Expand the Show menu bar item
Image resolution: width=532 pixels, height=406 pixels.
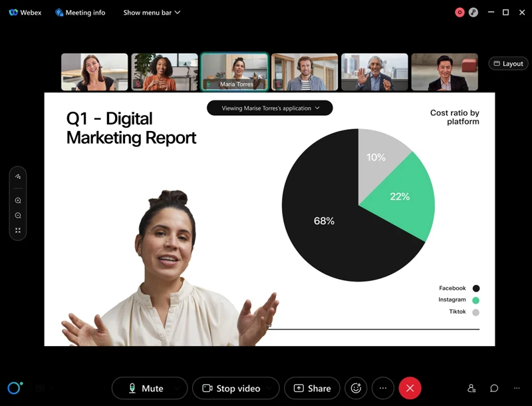click(152, 12)
